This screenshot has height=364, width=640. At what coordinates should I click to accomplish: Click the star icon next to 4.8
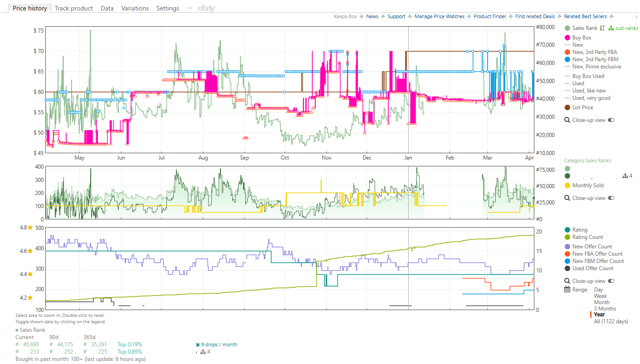pyautogui.click(x=30, y=228)
